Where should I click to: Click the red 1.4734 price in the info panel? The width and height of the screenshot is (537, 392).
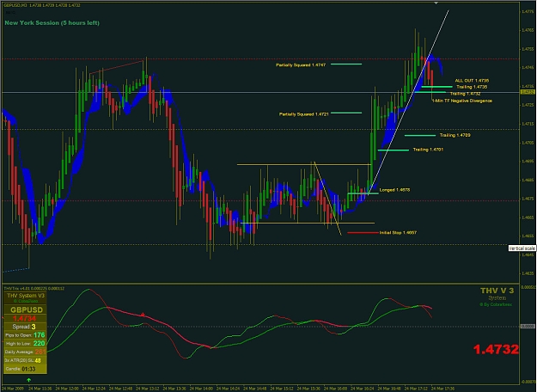[x=24, y=318]
